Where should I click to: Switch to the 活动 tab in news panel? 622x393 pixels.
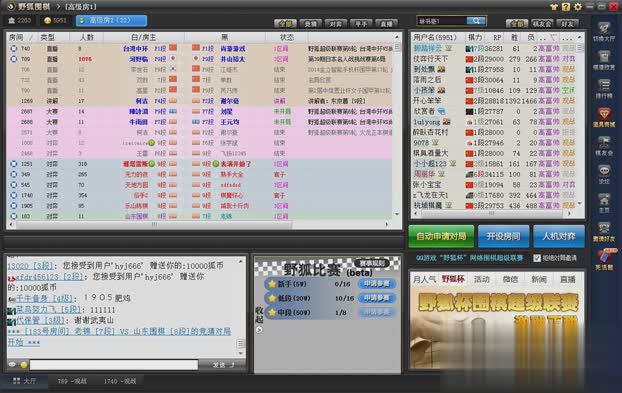click(482, 279)
